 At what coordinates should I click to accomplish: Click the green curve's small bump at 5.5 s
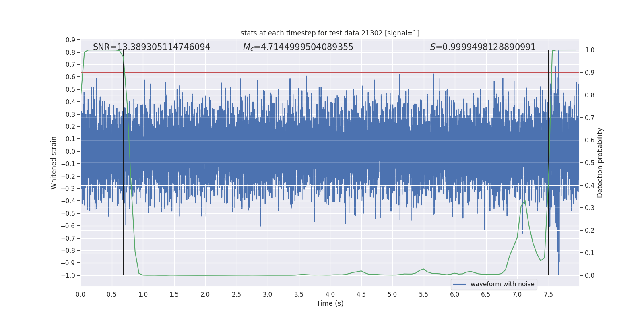pyautogui.click(x=423, y=269)
